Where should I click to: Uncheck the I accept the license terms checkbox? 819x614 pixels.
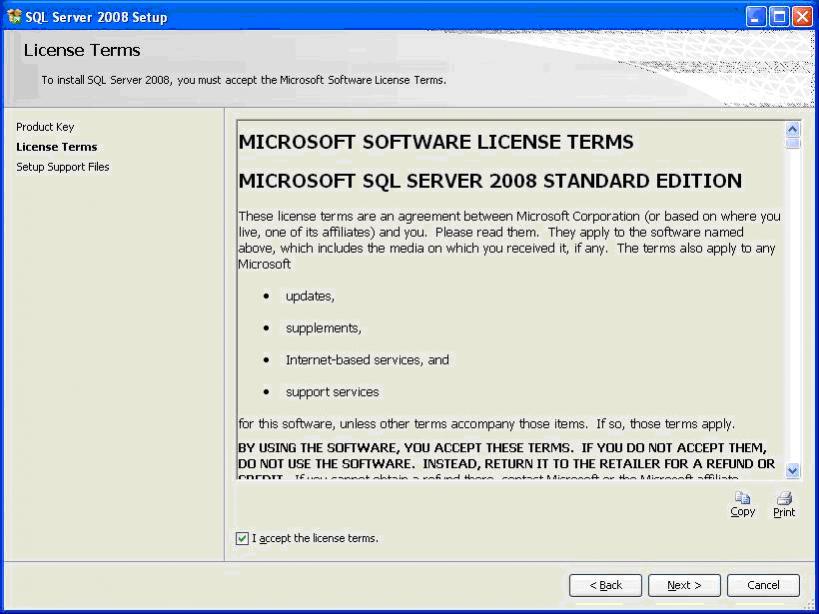(242, 538)
